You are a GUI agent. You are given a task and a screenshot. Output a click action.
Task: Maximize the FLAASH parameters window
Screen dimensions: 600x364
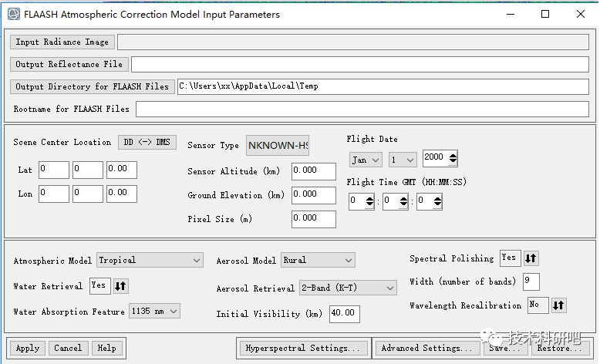[x=545, y=14]
